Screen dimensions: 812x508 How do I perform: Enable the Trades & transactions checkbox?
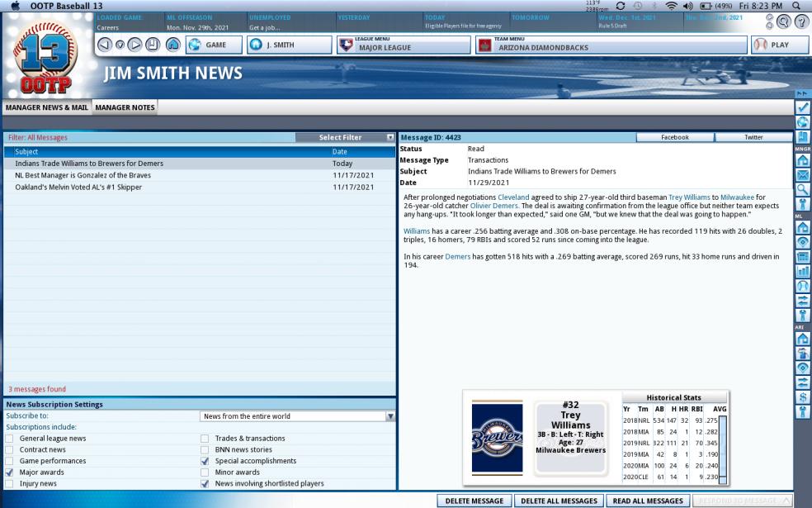click(205, 439)
